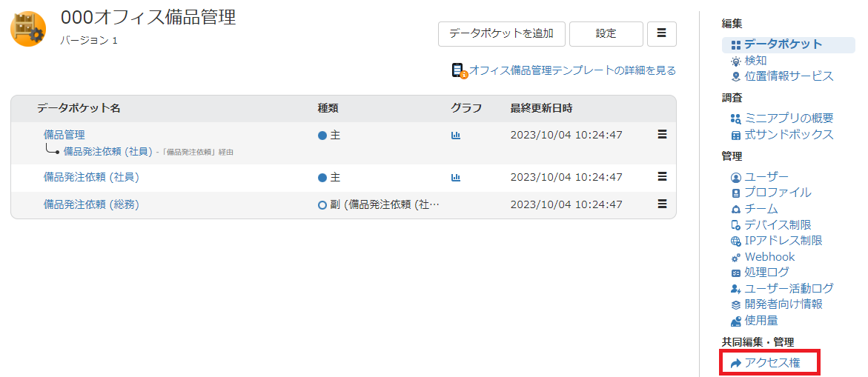
Task: Click the gears icon beside Webhook
Action: (x=736, y=258)
